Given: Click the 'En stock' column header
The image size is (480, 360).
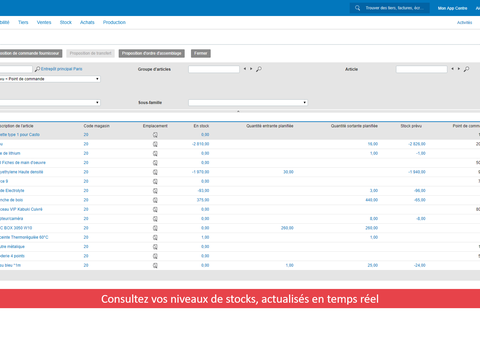Looking at the screenshot, I should (201, 126).
